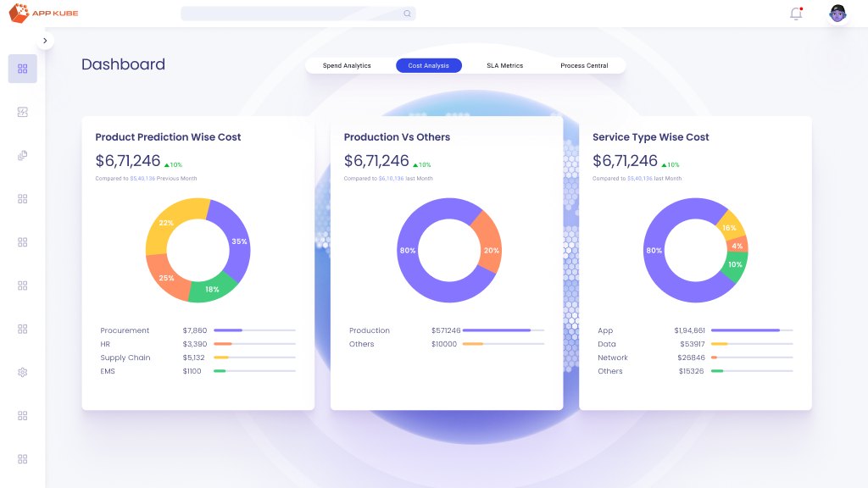Click the magnifier icon in search bar

[407, 14]
